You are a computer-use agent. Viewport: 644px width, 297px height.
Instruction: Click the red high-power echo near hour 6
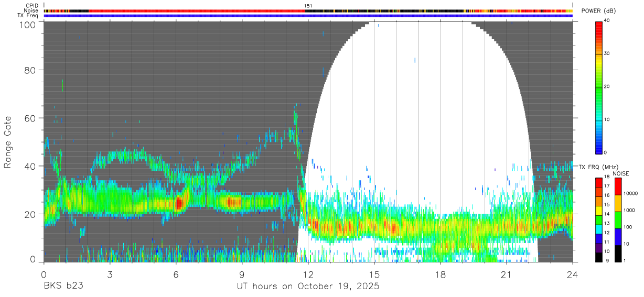[179, 203]
